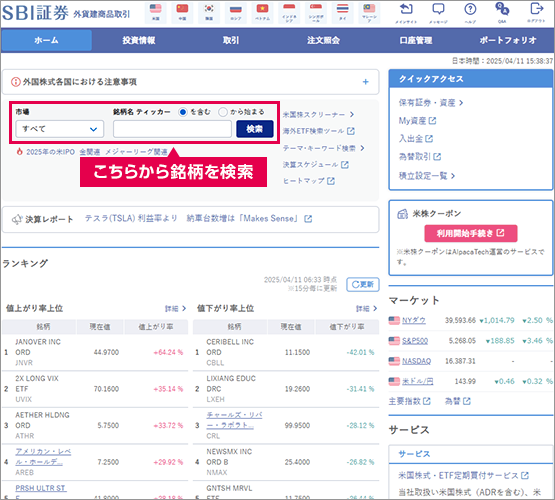Click the SBI証券 logo

click(x=35, y=13)
